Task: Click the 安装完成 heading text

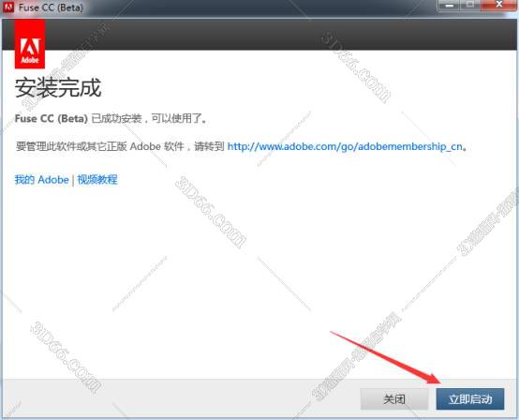Action: pos(58,88)
